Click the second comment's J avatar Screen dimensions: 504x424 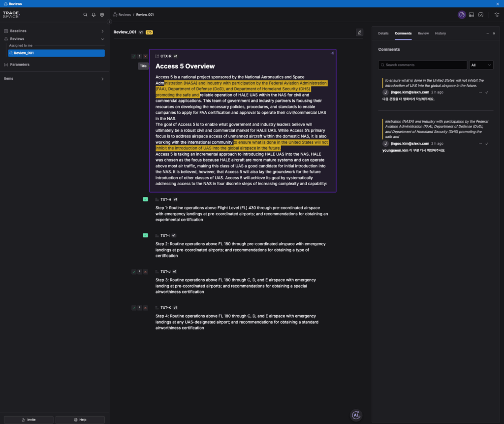point(385,143)
